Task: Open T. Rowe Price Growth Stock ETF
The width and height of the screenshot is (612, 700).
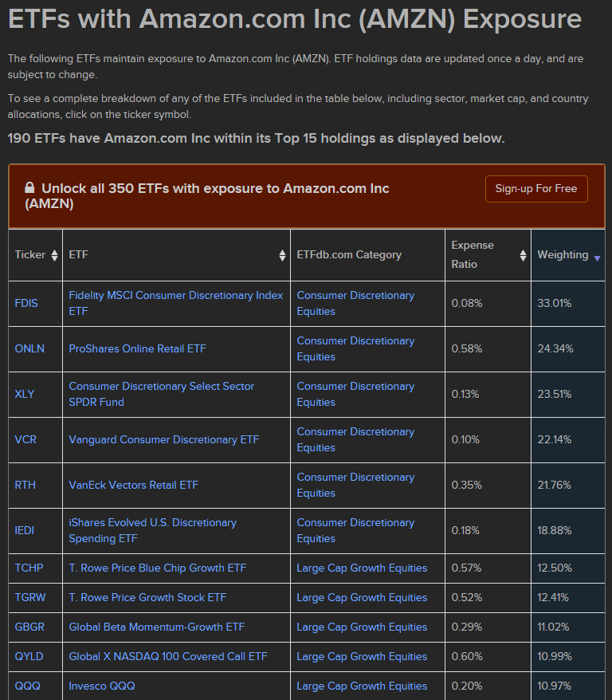Action: tap(147, 598)
